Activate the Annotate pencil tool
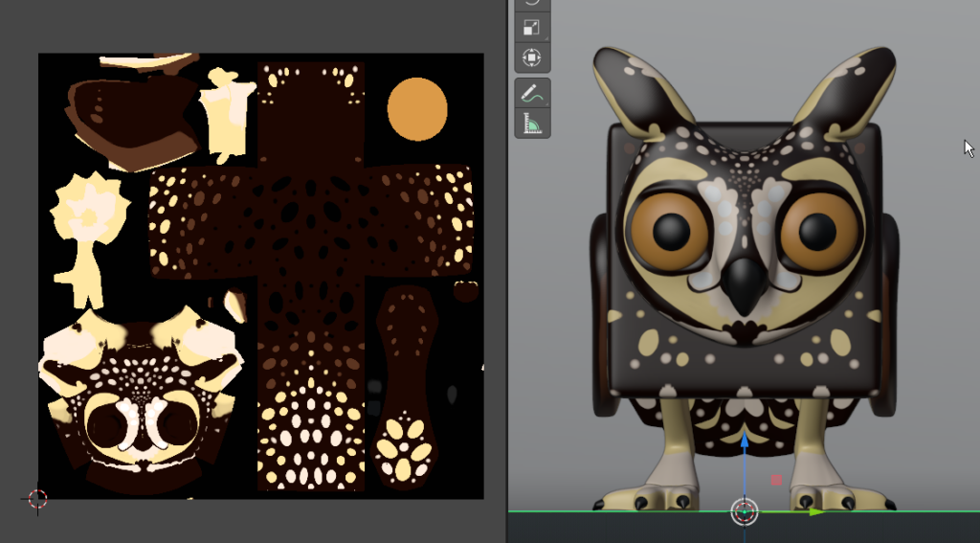This screenshot has height=543, width=980. pos(532,94)
